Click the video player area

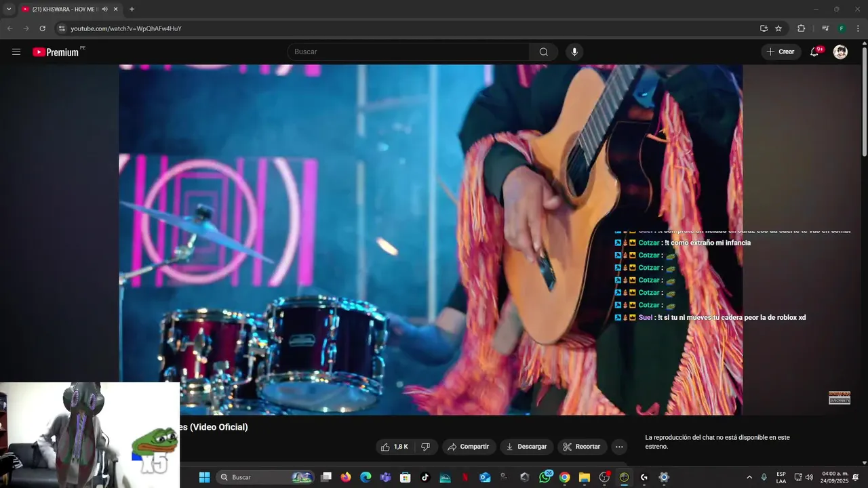[x=431, y=239]
